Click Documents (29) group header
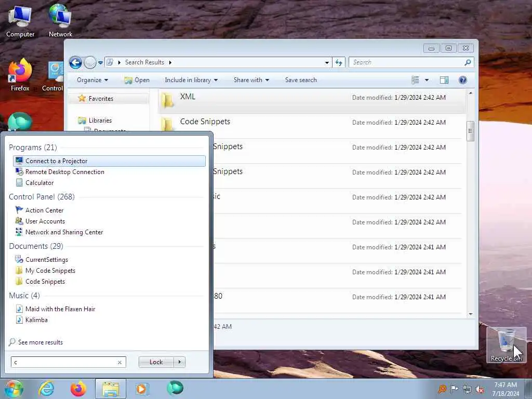The height and width of the screenshot is (399, 532). (36, 246)
